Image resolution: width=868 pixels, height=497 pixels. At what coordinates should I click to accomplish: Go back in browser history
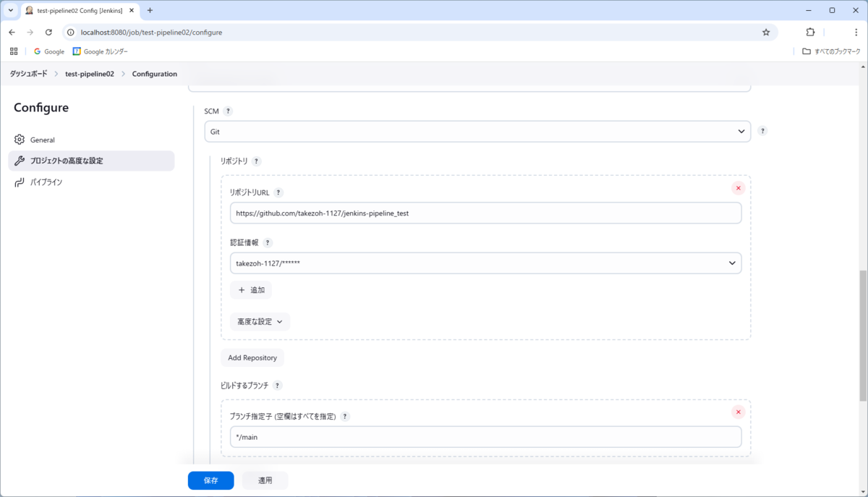(x=12, y=33)
